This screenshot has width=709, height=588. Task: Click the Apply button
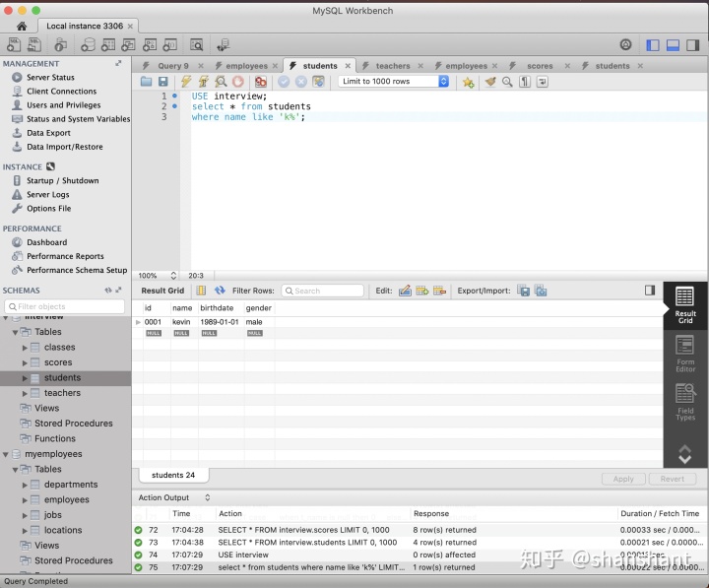coord(623,479)
